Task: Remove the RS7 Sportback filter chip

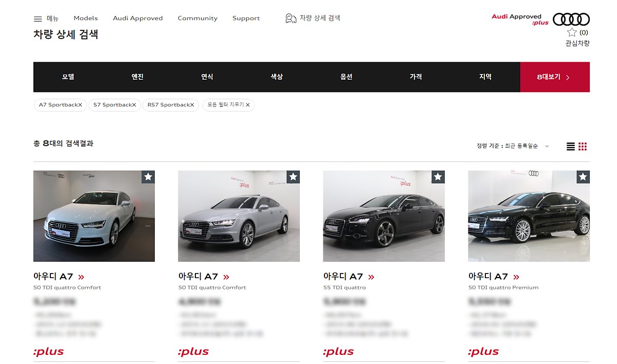Action: coord(192,105)
